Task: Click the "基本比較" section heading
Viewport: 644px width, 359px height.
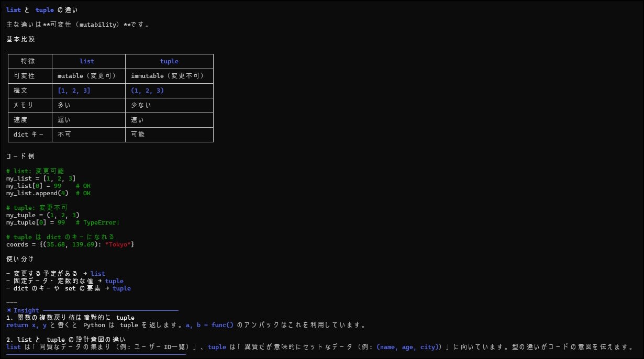Action: click(x=20, y=39)
